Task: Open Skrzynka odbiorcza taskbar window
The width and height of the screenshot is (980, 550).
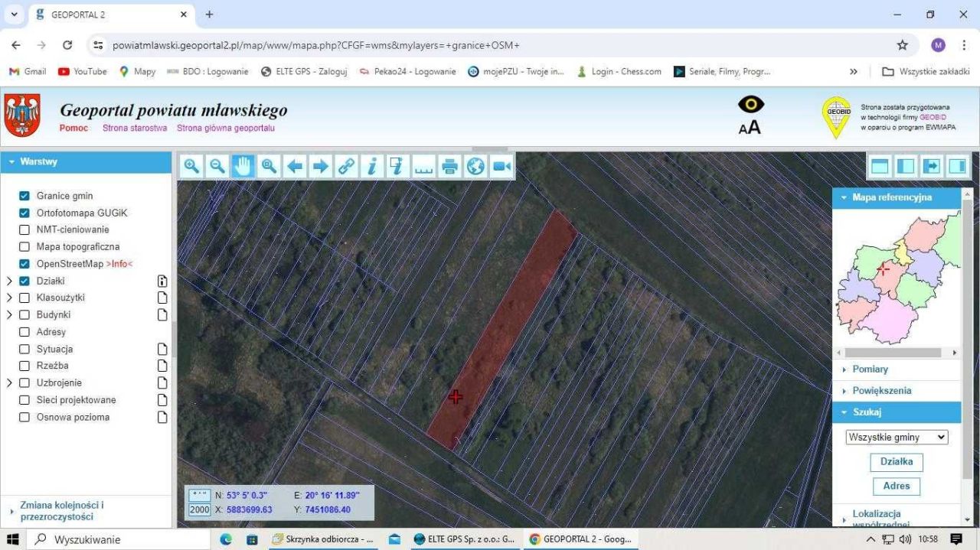Action: click(323, 539)
